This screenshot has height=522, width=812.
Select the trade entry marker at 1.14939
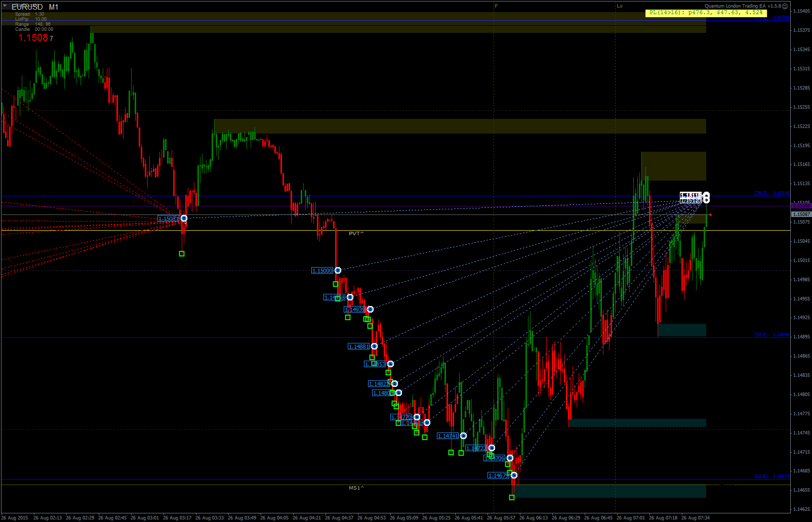pyautogui.click(x=370, y=310)
